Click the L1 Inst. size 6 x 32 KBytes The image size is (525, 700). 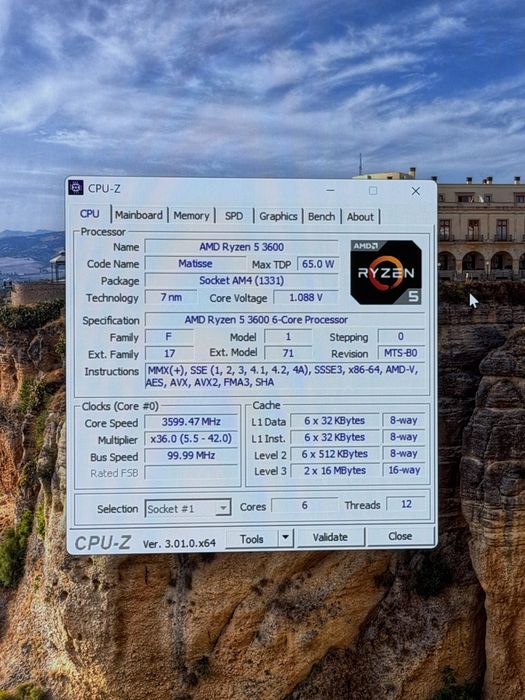pyautogui.click(x=335, y=438)
